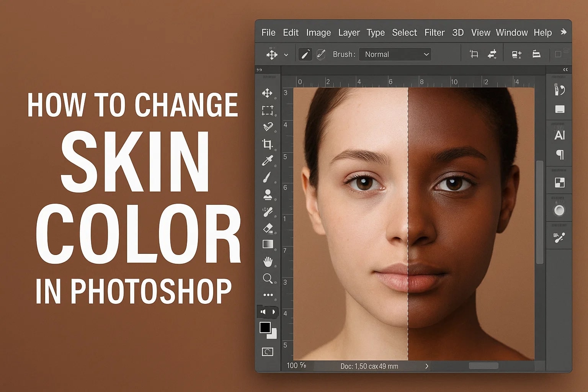Click the add-artboard icon in the options bar

point(517,54)
